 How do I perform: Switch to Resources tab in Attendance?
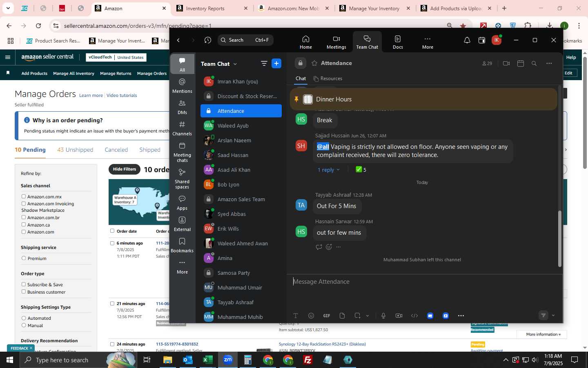(x=328, y=79)
